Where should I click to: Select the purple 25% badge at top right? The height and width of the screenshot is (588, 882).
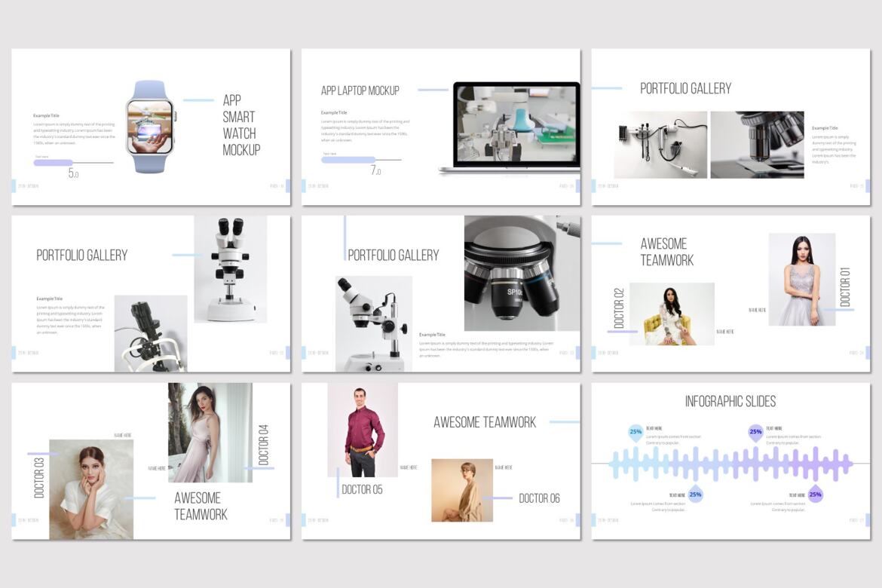pyautogui.click(x=753, y=431)
